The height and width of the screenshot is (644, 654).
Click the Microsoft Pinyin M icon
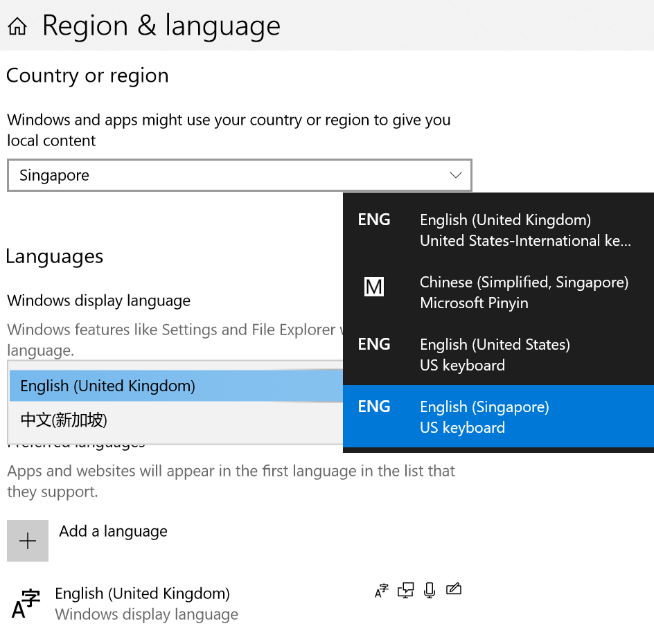click(x=373, y=287)
